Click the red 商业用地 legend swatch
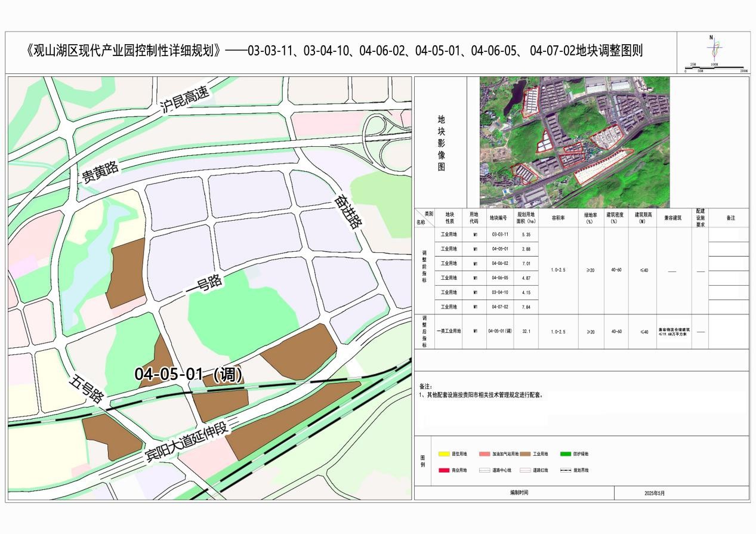 tap(445, 470)
